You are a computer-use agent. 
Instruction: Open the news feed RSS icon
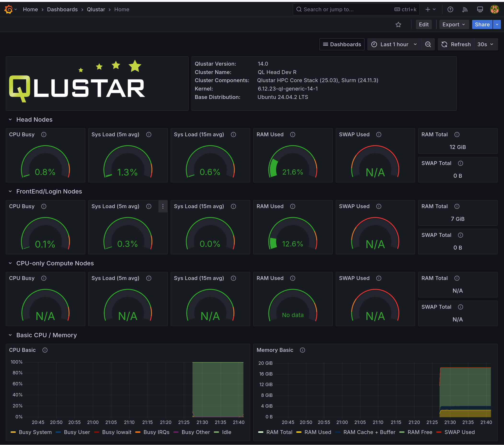coord(465,9)
